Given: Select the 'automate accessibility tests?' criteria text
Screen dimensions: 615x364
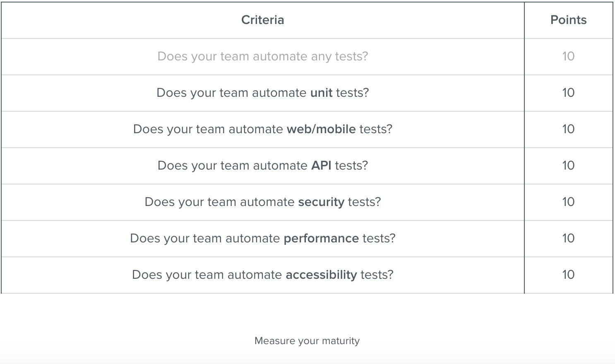Looking at the screenshot, I should point(262,275).
